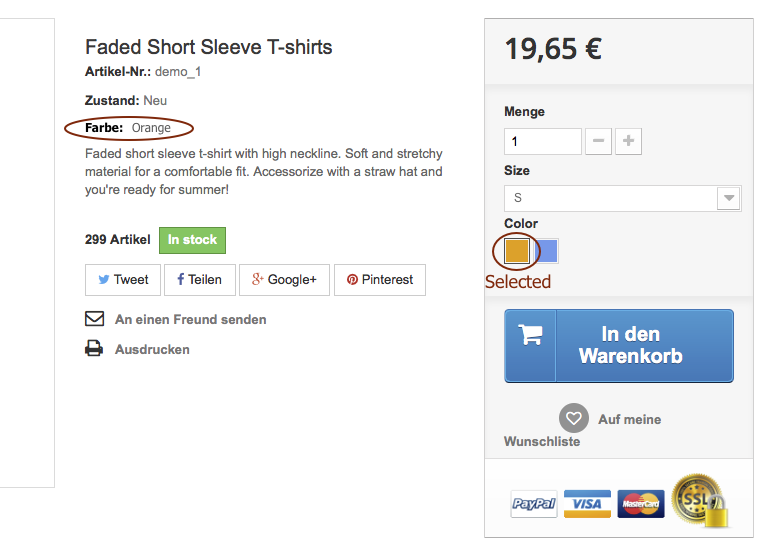
Task: Click the wishlist heart icon
Action: pos(573,418)
